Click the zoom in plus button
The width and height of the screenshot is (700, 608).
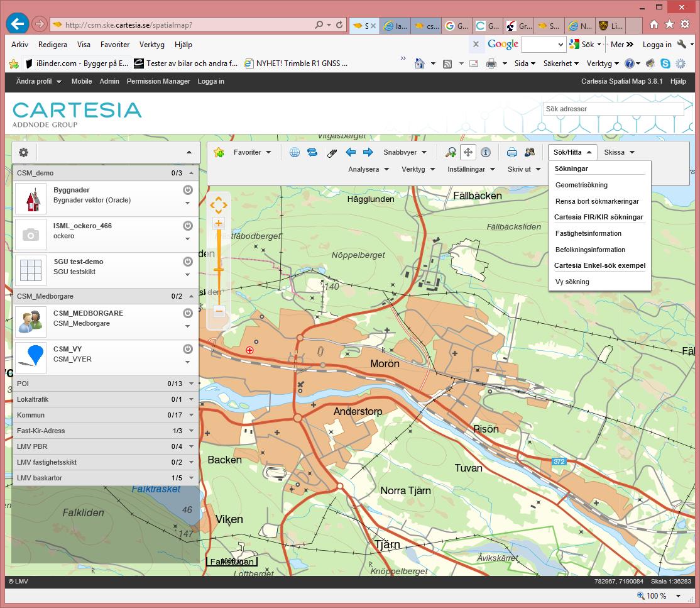tap(219, 223)
